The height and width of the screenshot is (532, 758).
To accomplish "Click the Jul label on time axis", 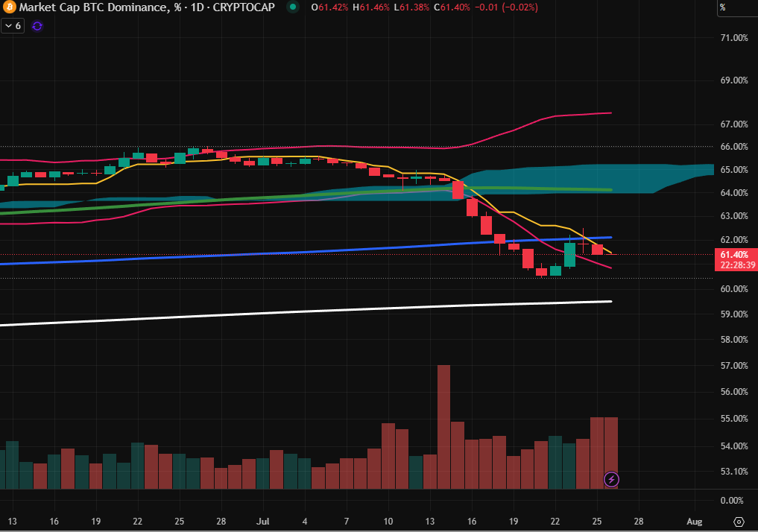I will point(263,522).
